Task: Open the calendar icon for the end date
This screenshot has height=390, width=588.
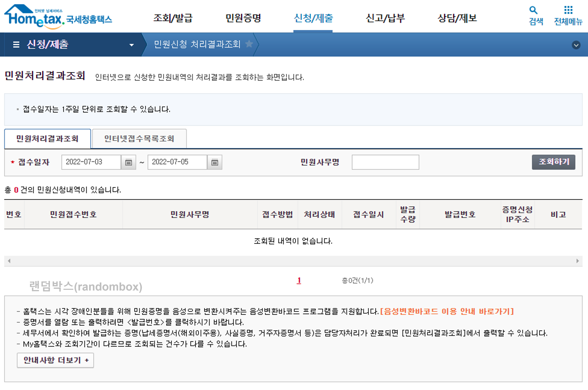Action: pos(215,162)
